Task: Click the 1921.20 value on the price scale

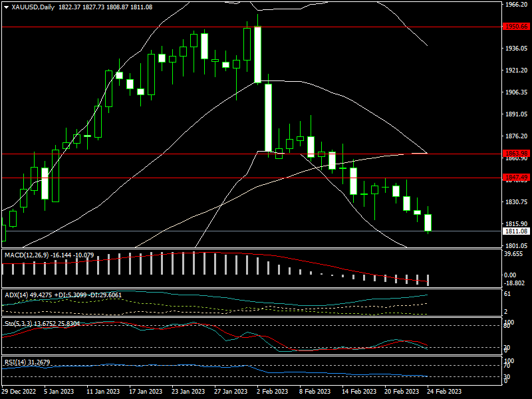Action: point(517,70)
